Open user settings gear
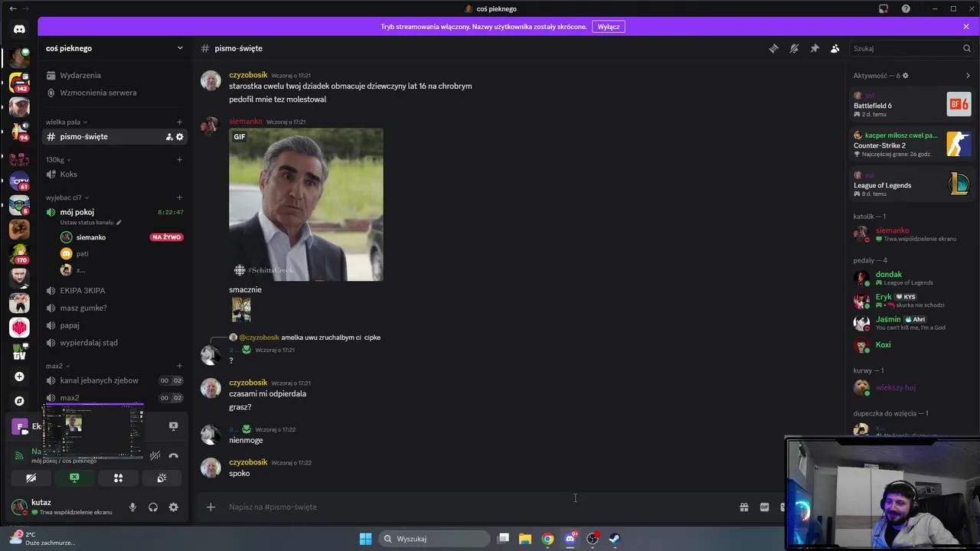The height and width of the screenshot is (551, 980). (174, 507)
